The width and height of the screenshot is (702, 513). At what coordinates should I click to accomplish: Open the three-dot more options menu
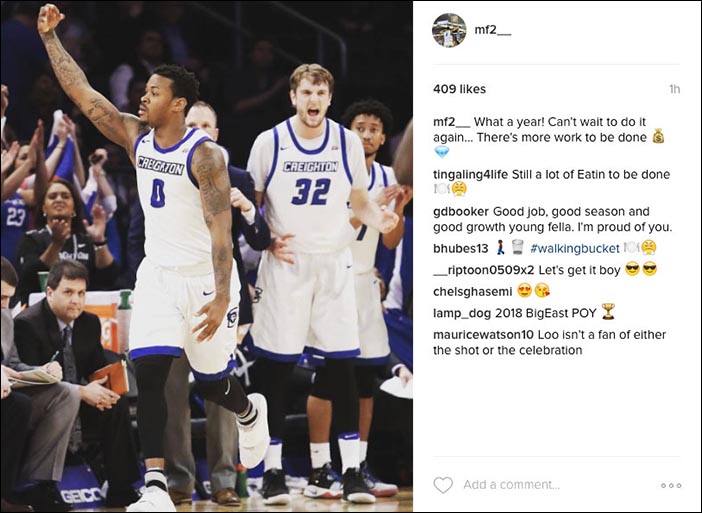point(671,485)
